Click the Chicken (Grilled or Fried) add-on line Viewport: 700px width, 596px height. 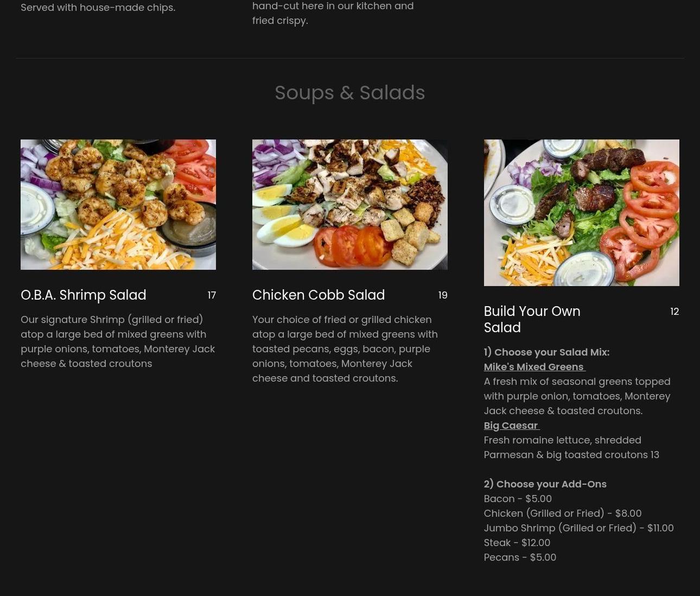click(563, 513)
